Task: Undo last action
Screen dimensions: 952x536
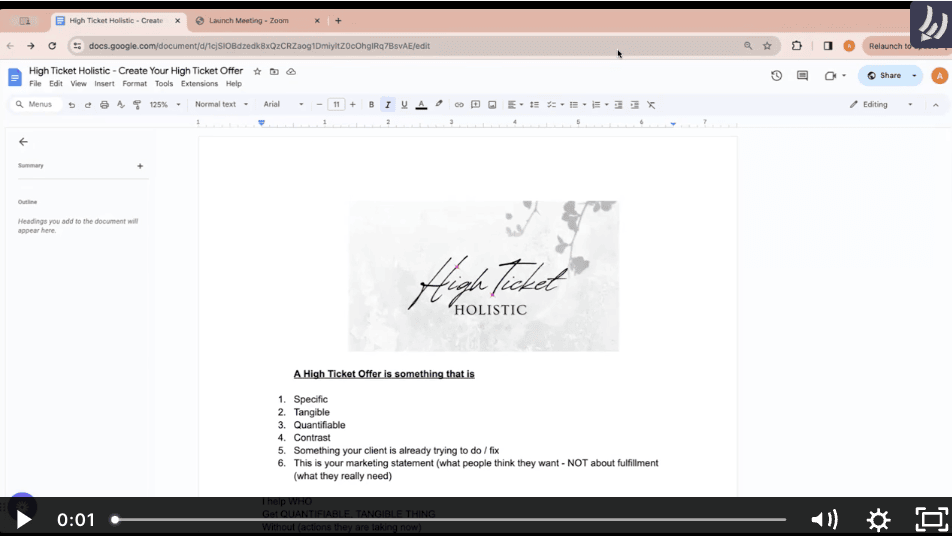Action: pos(72,105)
